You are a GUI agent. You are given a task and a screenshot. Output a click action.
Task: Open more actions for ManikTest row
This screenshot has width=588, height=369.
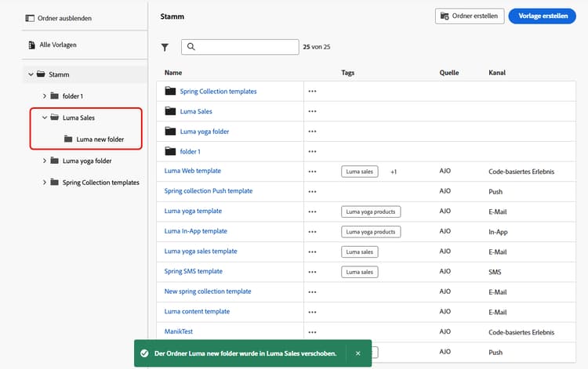tap(312, 332)
